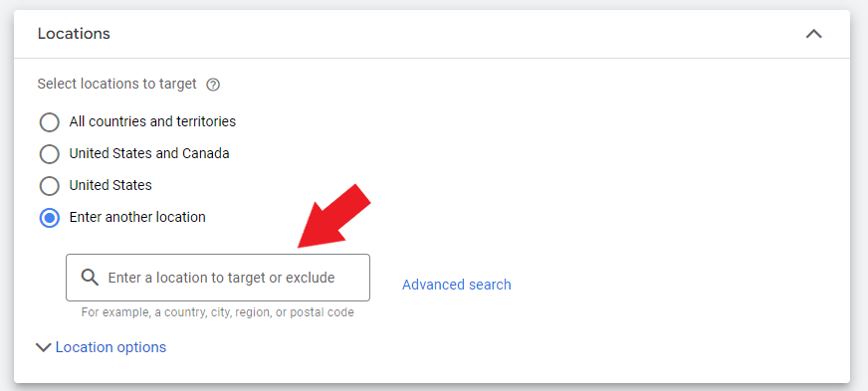Choose the United States and Canada radio button
Screen dimensions: 868x391
[49, 154]
